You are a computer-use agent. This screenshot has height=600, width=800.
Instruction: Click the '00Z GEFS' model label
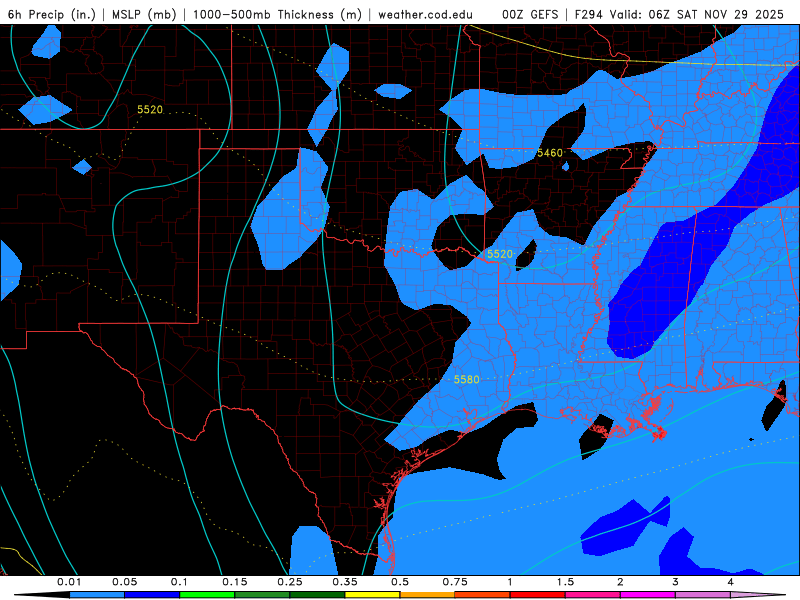coord(530,14)
